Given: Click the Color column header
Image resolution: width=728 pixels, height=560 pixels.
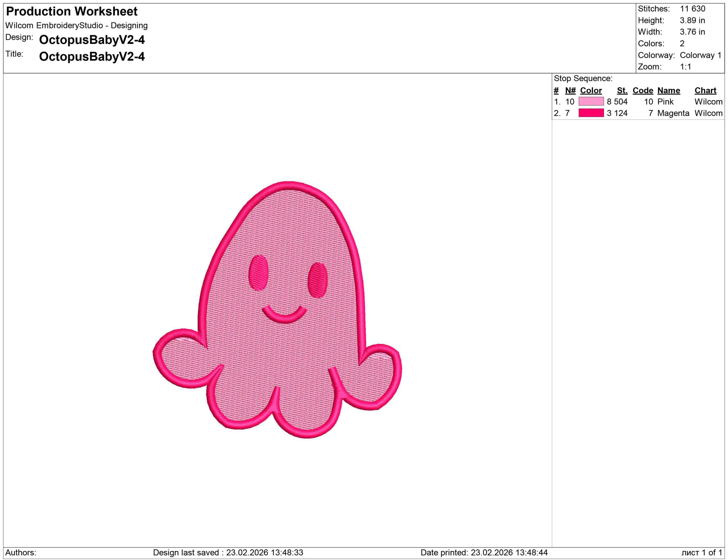Looking at the screenshot, I should coord(591,90).
